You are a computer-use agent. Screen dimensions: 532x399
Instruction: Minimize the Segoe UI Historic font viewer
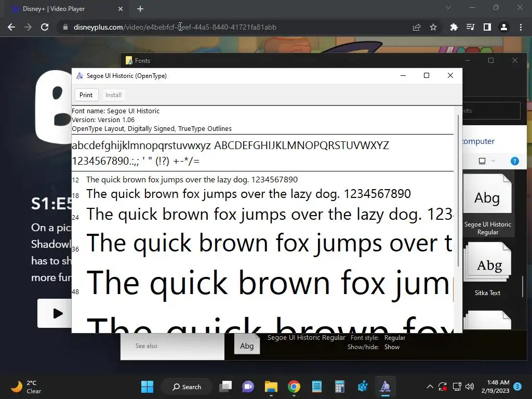click(403, 76)
